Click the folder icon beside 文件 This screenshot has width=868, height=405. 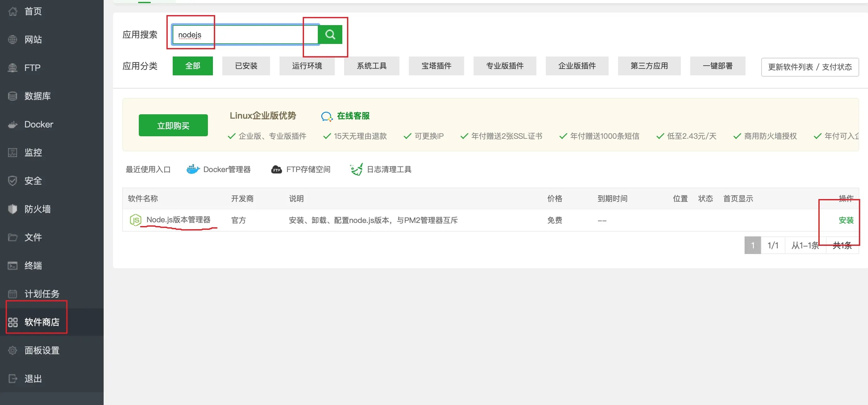(x=13, y=237)
